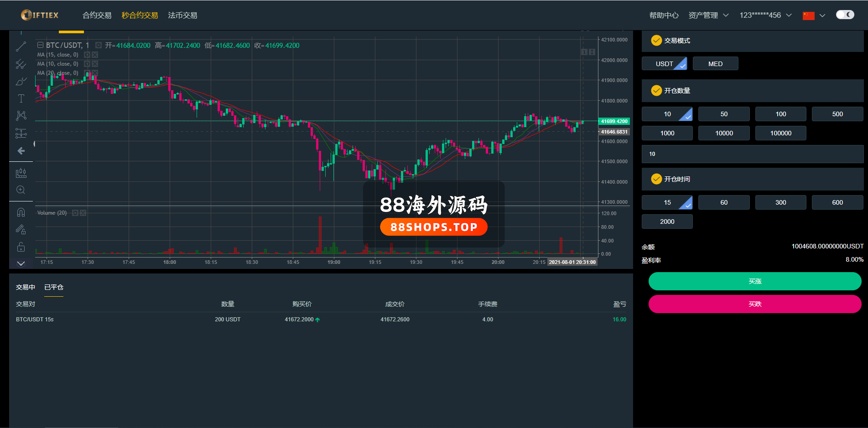Click the green 买涨 button
This screenshot has width=868, height=428.
click(754, 281)
